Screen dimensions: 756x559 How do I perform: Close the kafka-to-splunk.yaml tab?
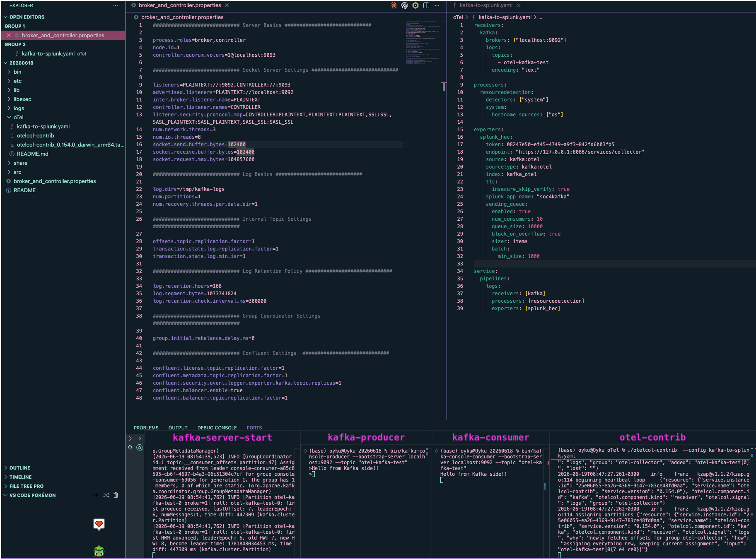518,5
